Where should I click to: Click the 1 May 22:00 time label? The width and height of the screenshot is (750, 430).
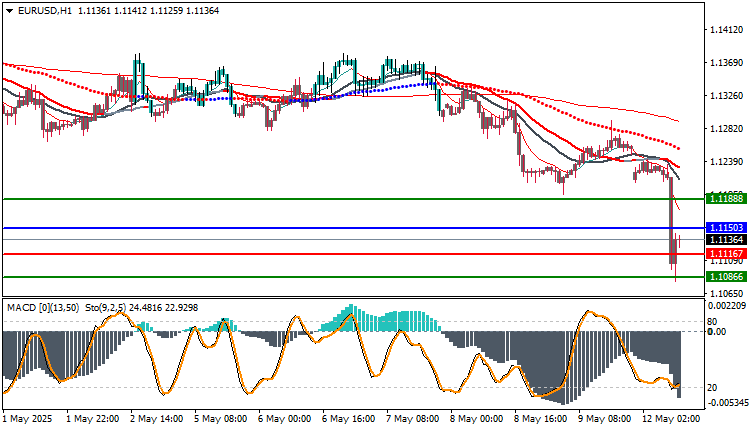(93, 419)
